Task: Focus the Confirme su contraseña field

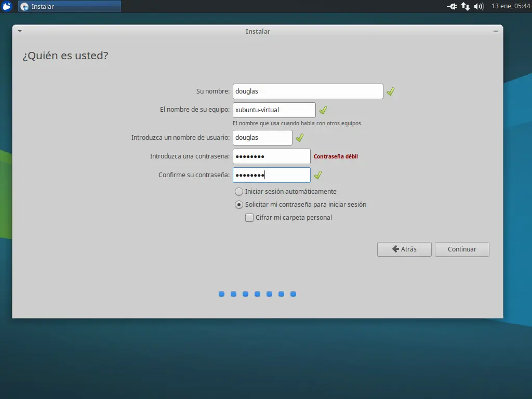Action: [271, 175]
